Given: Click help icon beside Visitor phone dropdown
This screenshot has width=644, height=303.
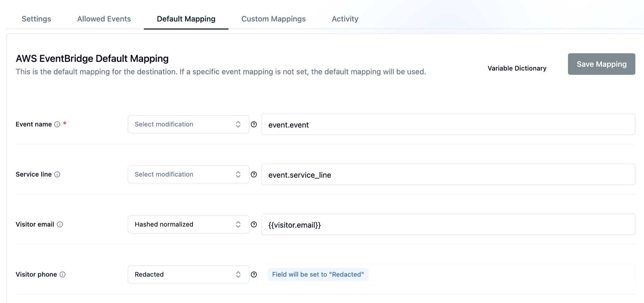Looking at the screenshot, I should [x=254, y=274].
